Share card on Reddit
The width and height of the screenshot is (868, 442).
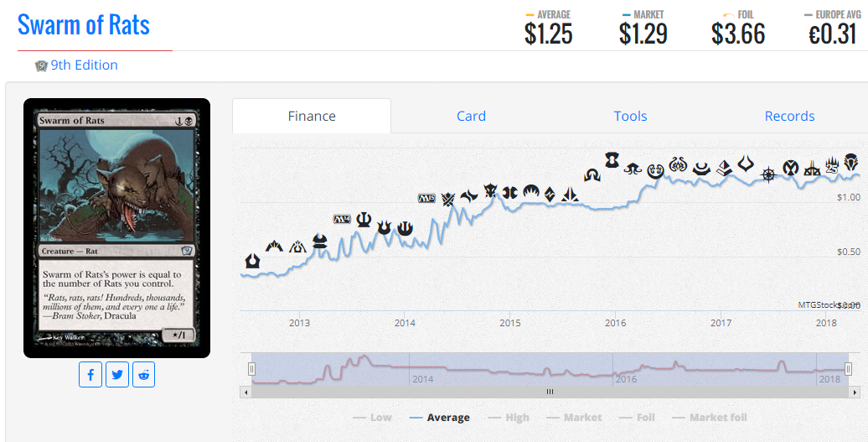point(144,375)
